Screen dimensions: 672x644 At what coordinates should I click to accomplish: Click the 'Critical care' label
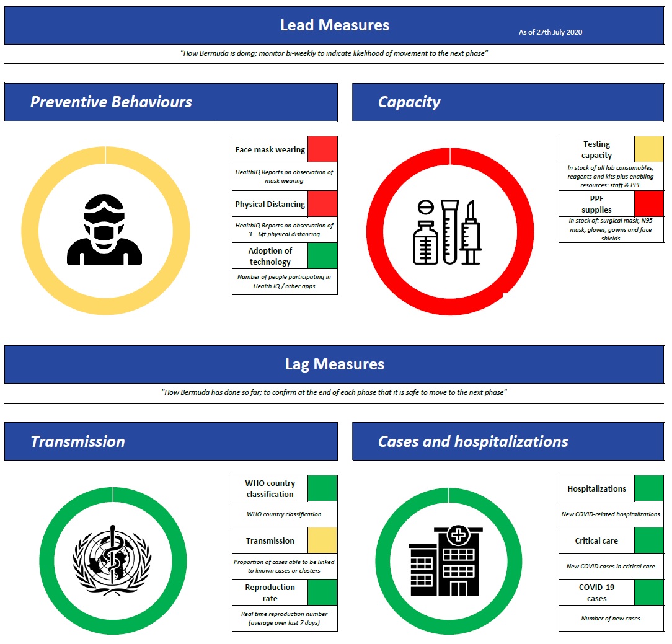(x=596, y=540)
